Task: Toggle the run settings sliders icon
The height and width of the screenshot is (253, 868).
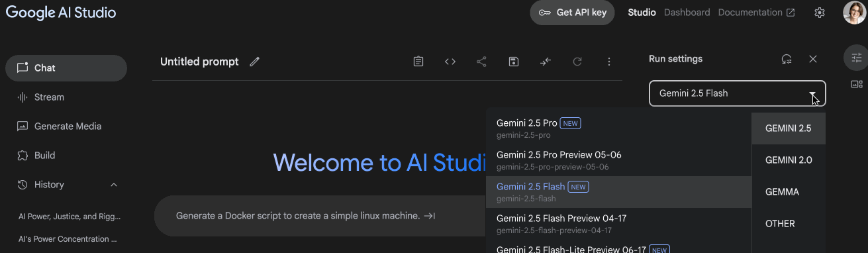Action: 857,58
